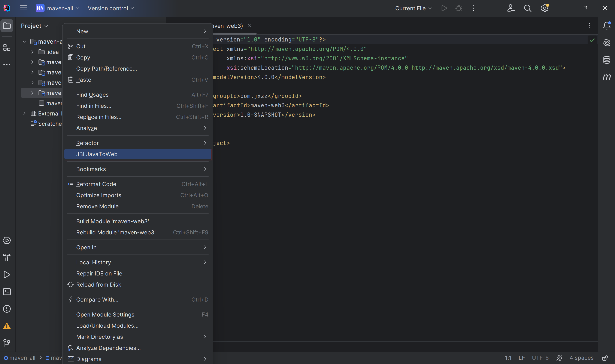Open the AI Assistant panel

tap(607, 42)
